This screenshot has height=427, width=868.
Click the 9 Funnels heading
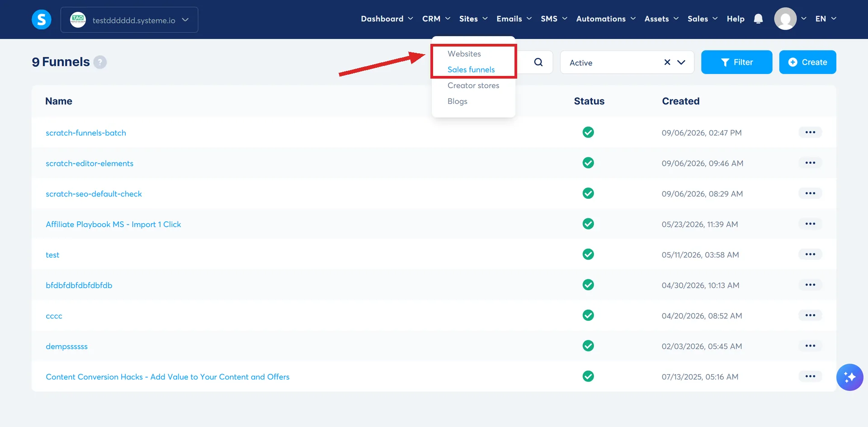coord(61,62)
